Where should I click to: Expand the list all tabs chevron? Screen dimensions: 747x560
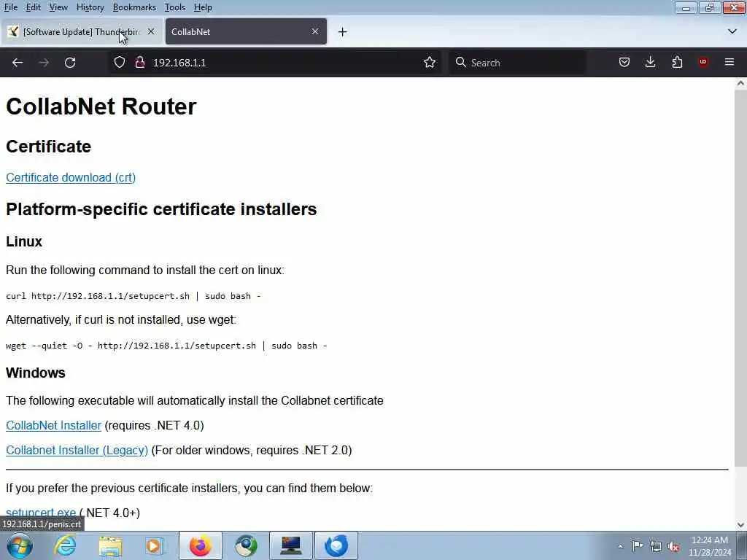732,31
